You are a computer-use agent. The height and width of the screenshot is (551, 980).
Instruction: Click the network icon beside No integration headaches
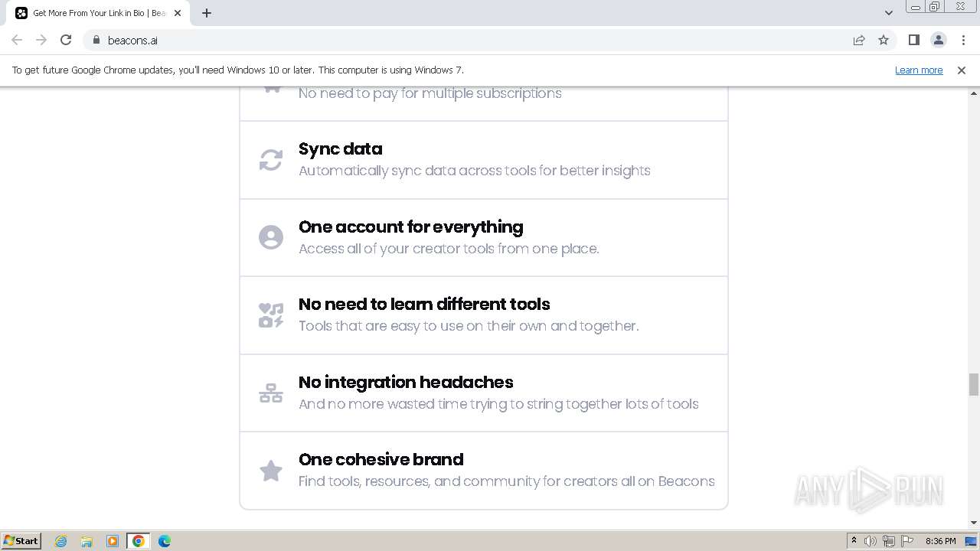pos(271,393)
